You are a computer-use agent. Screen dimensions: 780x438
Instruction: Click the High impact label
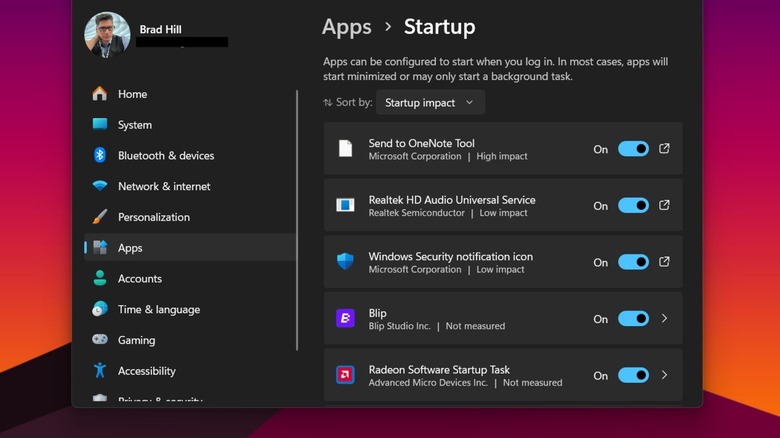tap(501, 156)
